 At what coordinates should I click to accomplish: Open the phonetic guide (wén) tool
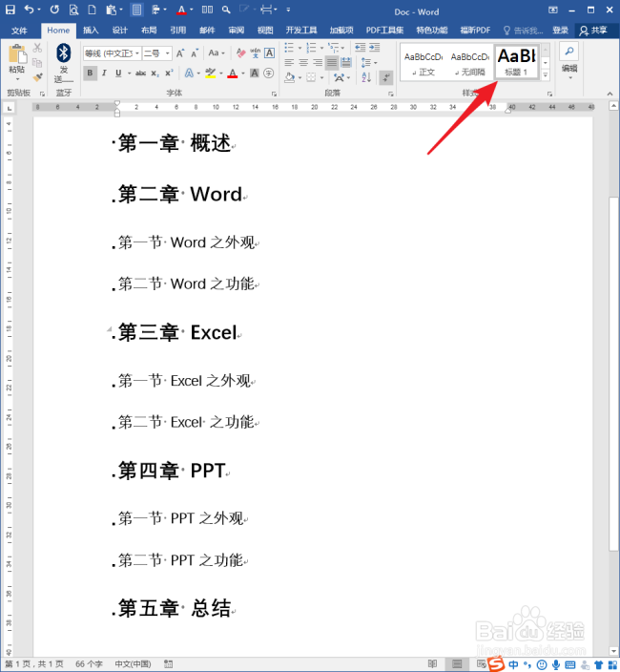256,53
